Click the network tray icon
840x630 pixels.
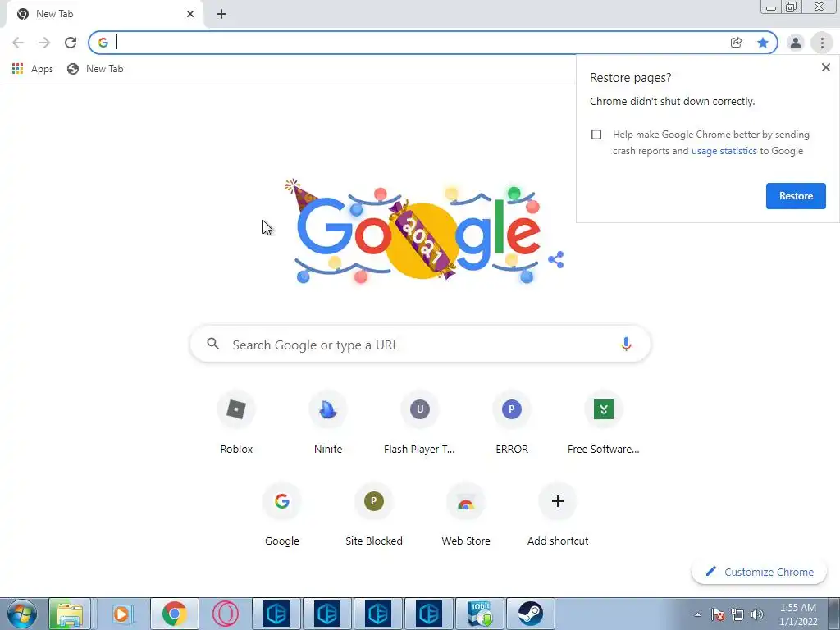737,614
